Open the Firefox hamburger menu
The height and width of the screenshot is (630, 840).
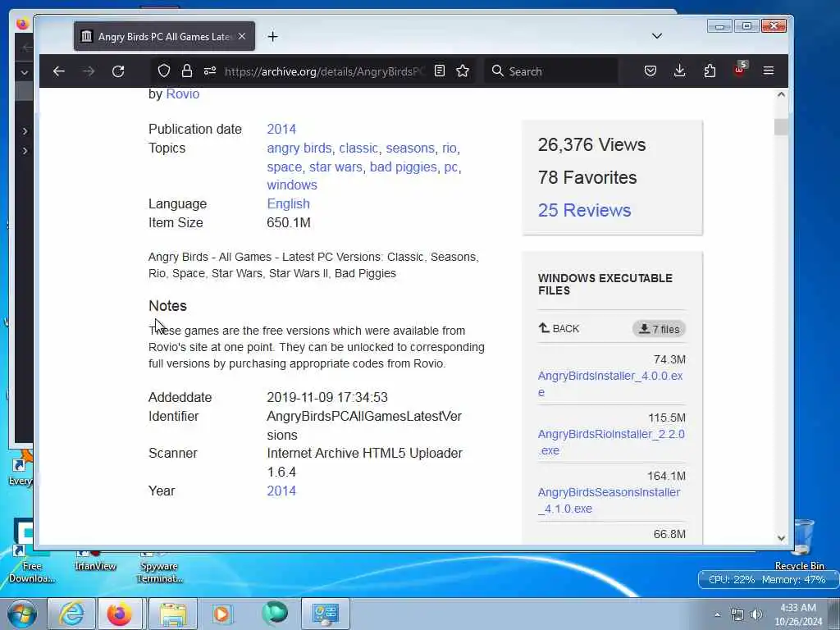point(768,71)
